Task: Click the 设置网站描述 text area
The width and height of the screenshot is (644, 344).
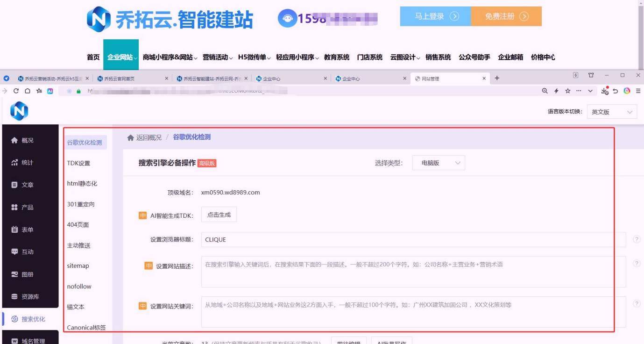Action: pos(413,271)
